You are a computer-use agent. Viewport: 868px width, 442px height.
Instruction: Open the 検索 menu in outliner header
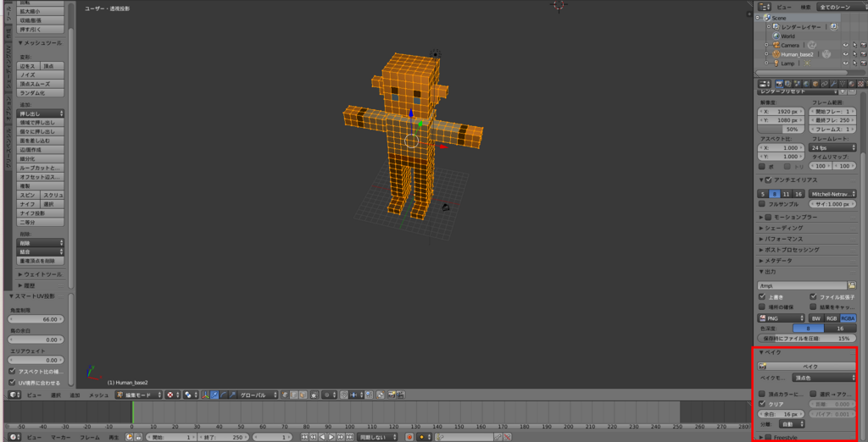tap(805, 7)
